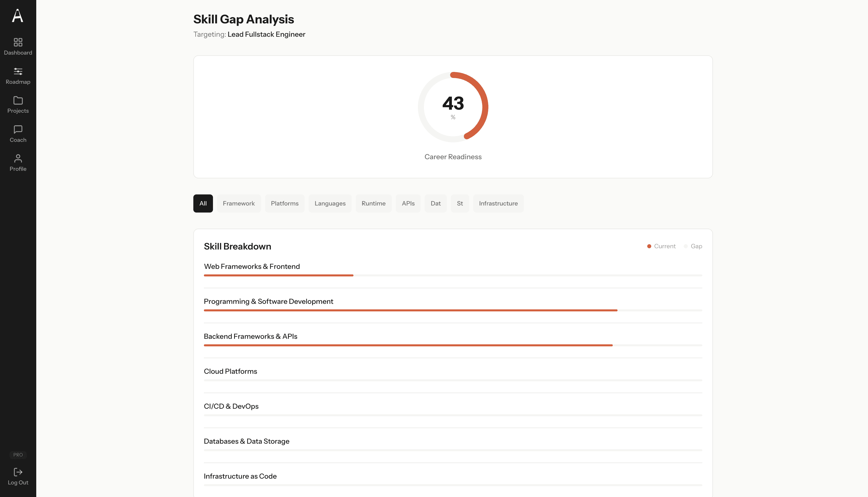Click the Backend Frameworks & APIs progress bar
Viewport: 868px width, 497px height.
click(x=453, y=345)
